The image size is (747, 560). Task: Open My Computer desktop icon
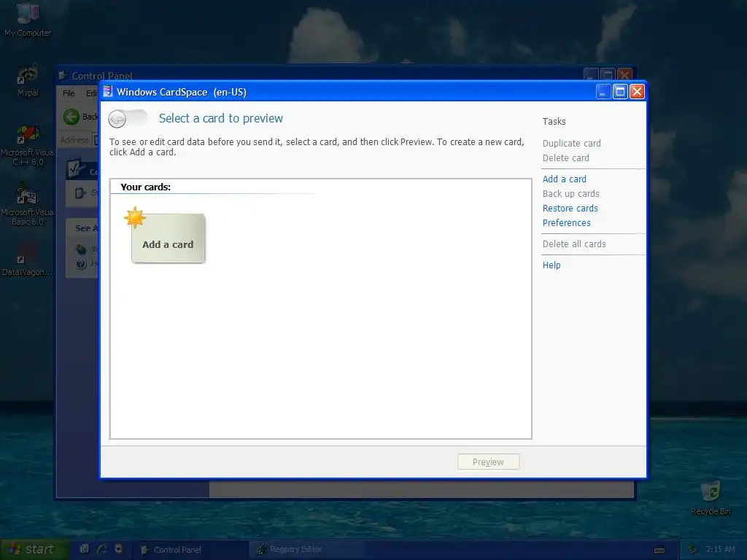[x=28, y=20]
